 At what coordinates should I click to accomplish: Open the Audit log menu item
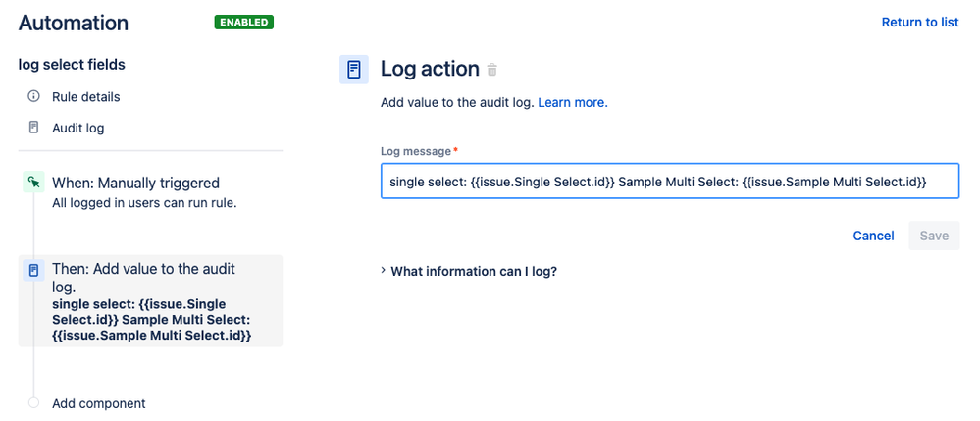coord(78,129)
